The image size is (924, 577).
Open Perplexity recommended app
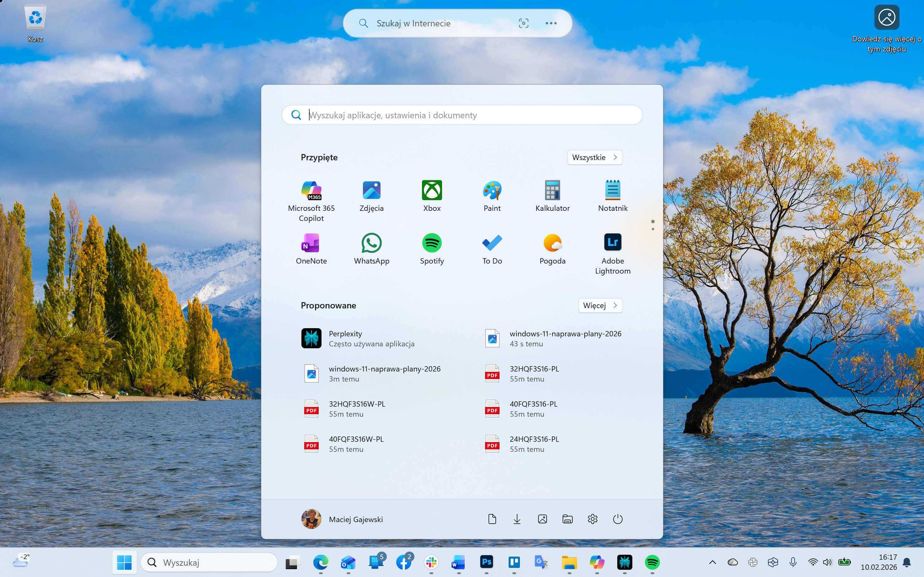(345, 338)
